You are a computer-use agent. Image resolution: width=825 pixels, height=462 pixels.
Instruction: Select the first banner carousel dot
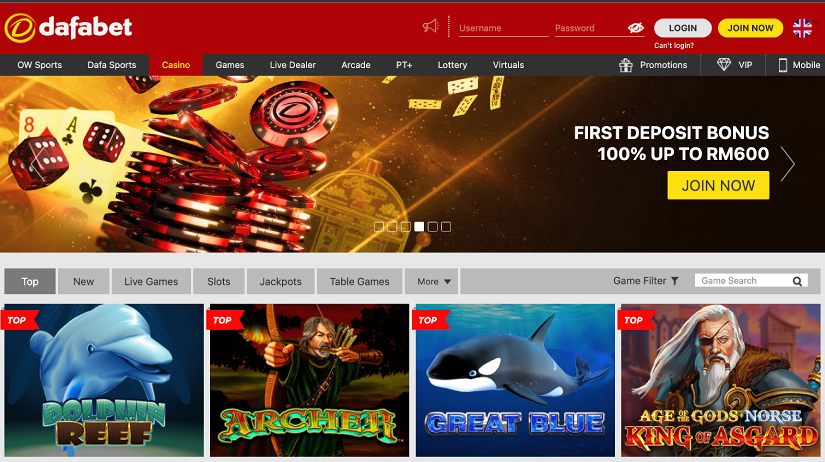pyautogui.click(x=379, y=227)
